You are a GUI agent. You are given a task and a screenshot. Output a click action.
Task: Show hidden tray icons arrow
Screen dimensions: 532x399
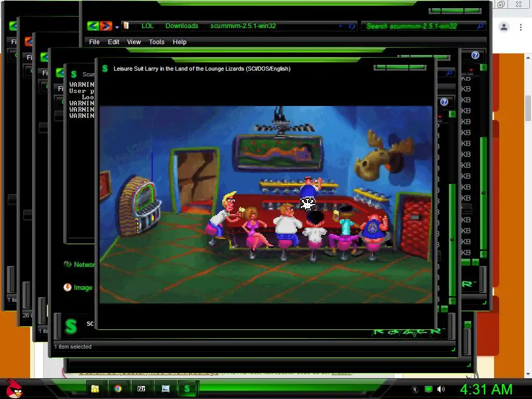[x=414, y=390]
